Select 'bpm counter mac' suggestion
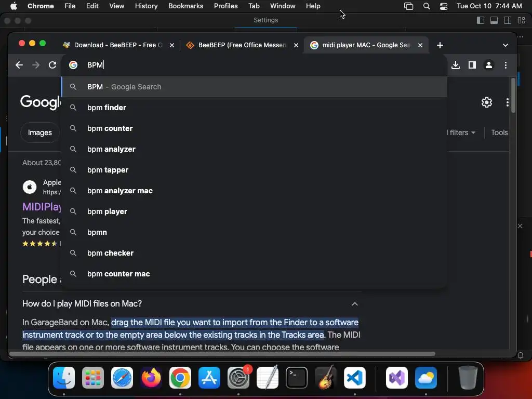The width and height of the screenshot is (532, 399). tap(254, 274)
